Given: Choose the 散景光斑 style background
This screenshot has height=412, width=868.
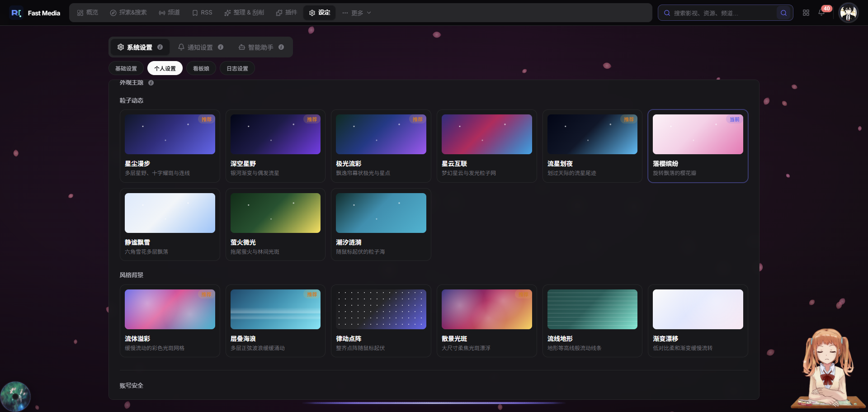Looking at the screenshot, I should [x=487, y=321].
